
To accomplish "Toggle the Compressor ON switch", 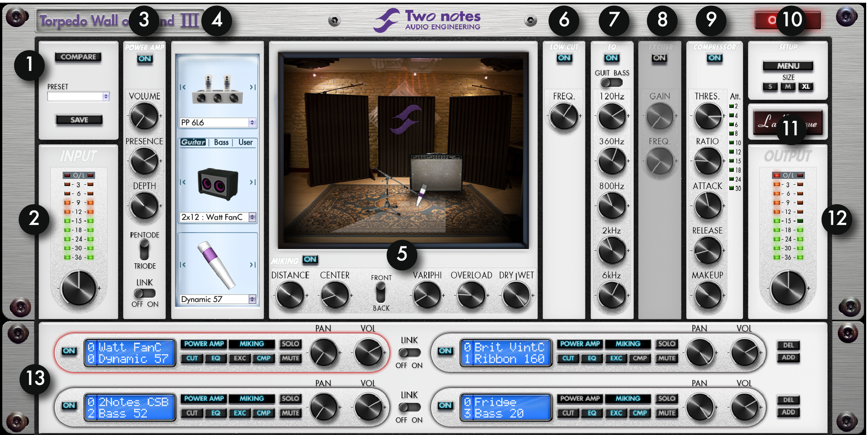I will click(715, 58).
